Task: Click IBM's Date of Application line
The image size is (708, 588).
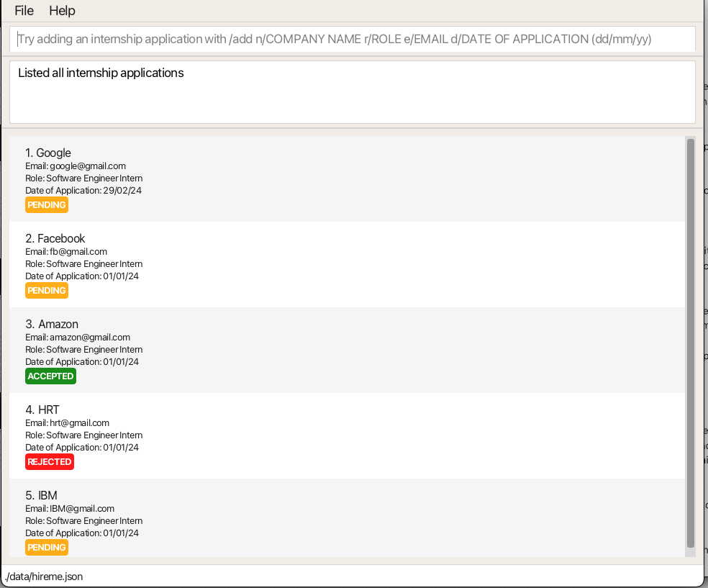Action: (82, 533)
